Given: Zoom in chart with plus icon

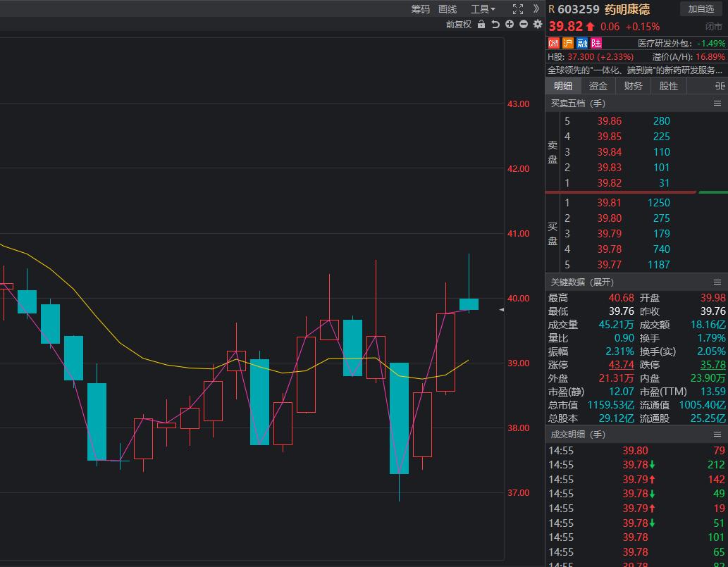Looking at the screenshot, I should (x=510, y=24).
